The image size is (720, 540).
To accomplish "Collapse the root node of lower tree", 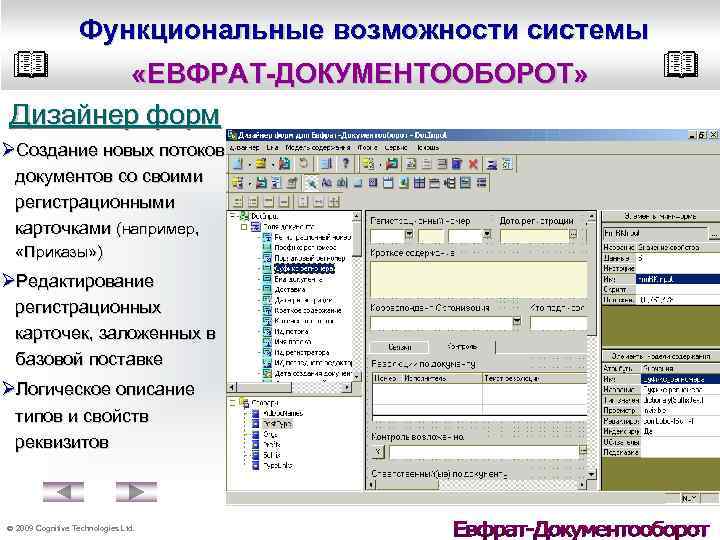I will (x=233, y=403).
